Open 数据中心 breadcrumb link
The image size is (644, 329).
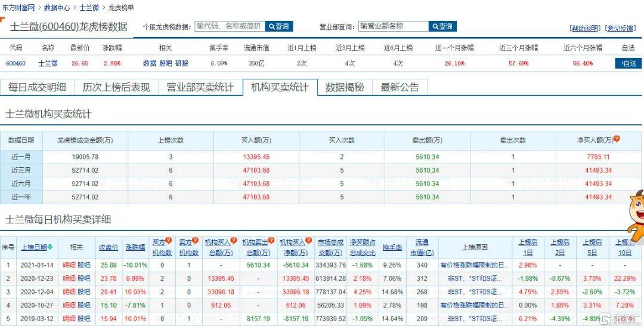coord(57,7)
